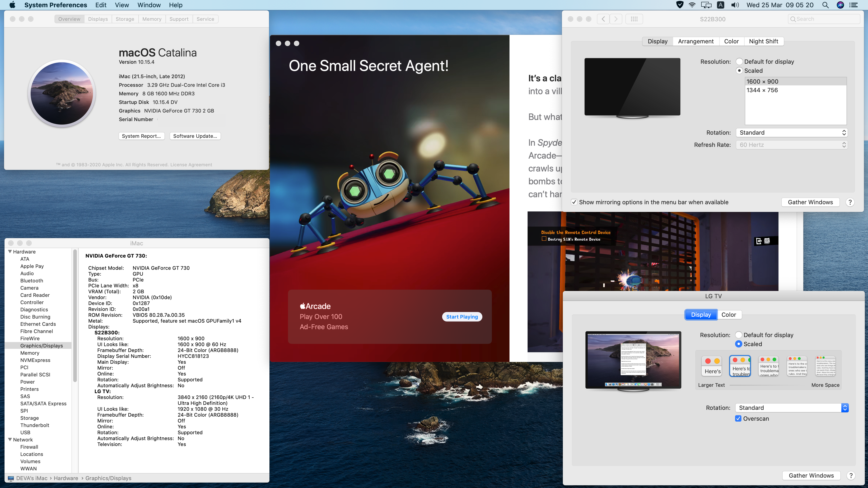This screenshot has height=488, width=868.
Task: Toggle Destroy S.I.N's Remote Device checkbox
Action: tap(543, 239)
